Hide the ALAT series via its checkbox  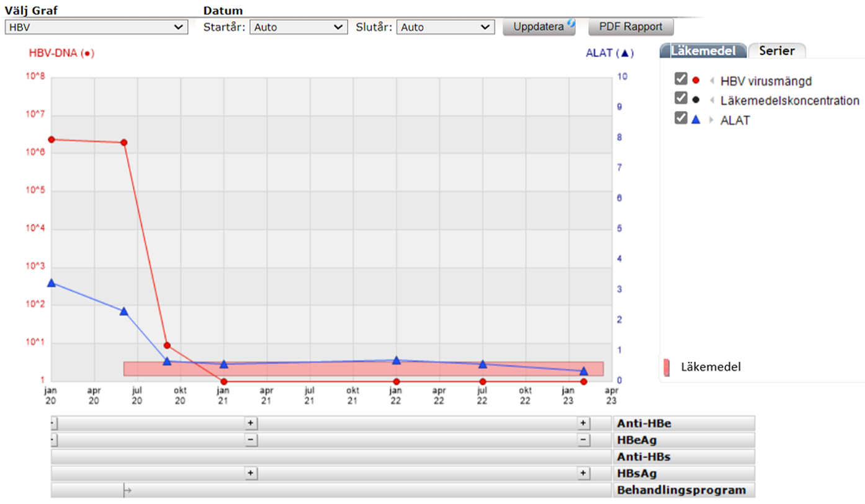tap(680, 119)
